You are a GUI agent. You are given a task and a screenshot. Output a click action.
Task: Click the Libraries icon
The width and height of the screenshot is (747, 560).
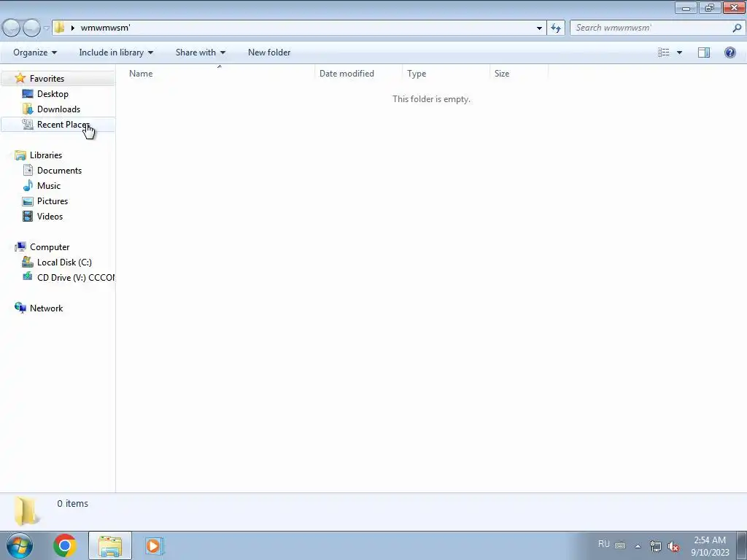20,155
